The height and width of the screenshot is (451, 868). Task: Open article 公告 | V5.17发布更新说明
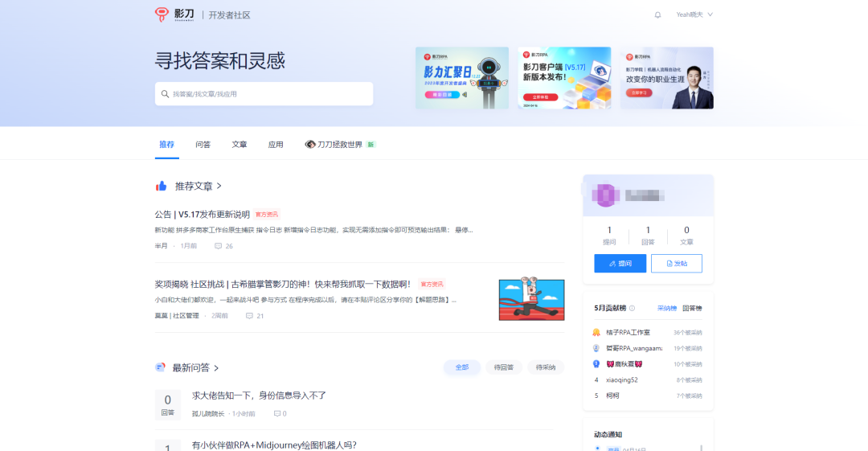pos(202,215)
